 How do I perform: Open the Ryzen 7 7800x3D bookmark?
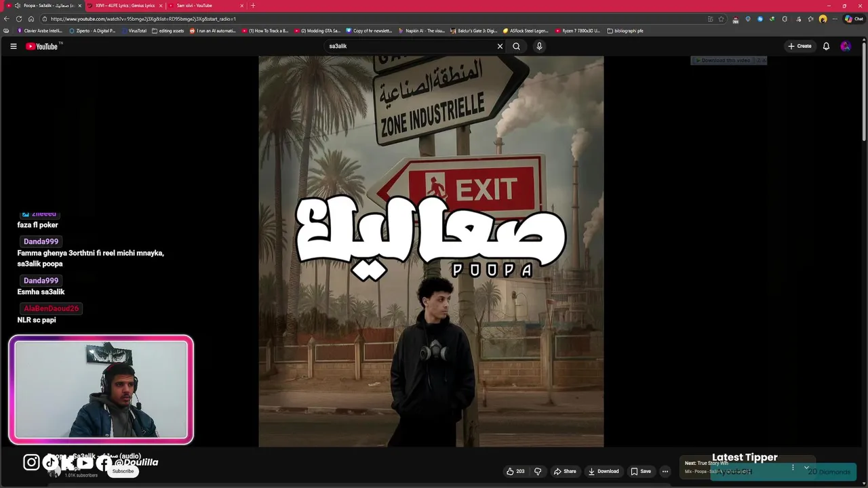pyautogui.click(x=578, y=30)
